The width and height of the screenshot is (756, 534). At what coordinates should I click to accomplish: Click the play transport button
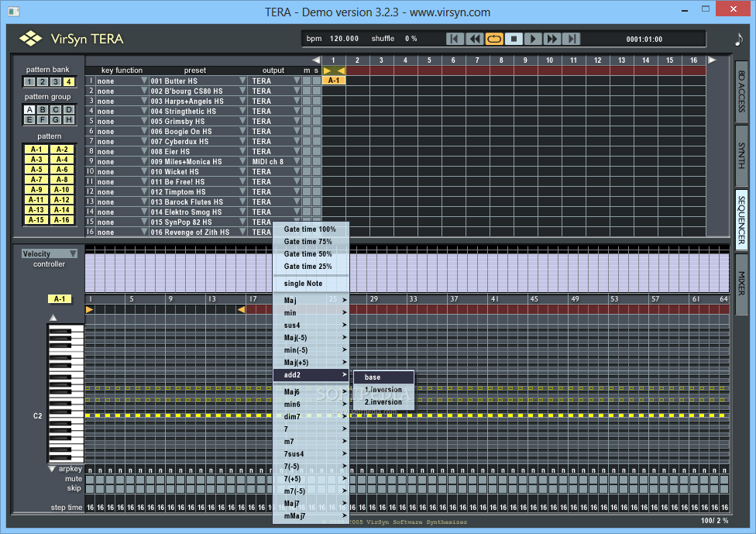click(533, 39)
